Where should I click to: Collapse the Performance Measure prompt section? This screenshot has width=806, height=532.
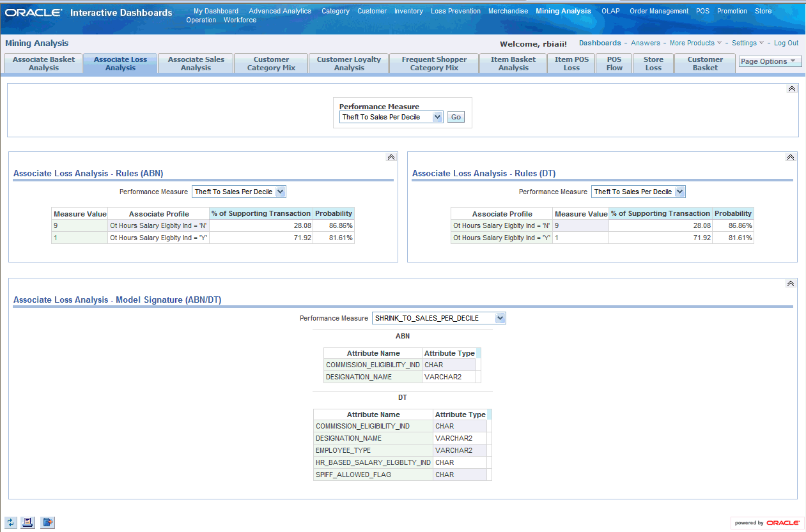click(792, 89)
